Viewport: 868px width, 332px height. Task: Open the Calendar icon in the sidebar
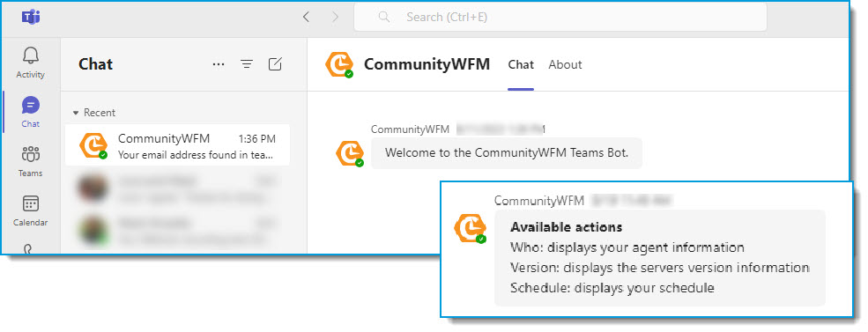[31, 203]
